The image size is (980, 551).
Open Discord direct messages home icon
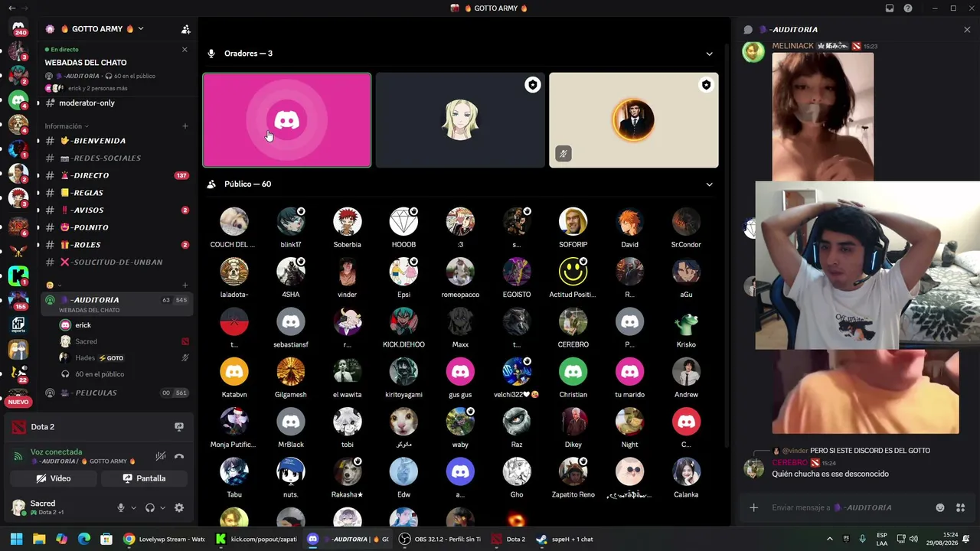[x=18, y=29]
